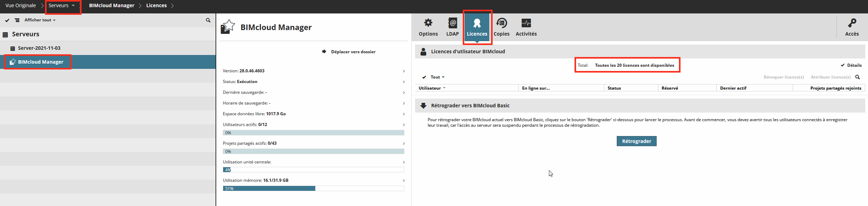
Task: Click the search icon in licences table
Action: click(x=858, y=77)
